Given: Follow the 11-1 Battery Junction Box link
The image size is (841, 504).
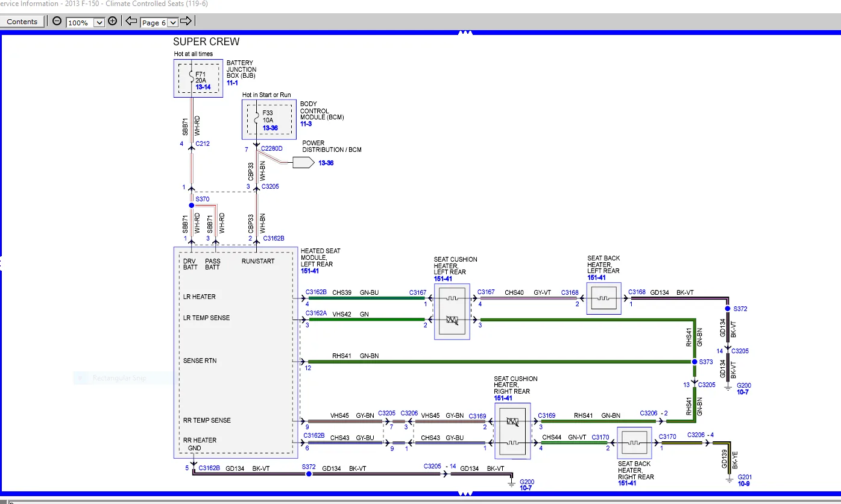Looking at the screenshot, I should (232, 83).
